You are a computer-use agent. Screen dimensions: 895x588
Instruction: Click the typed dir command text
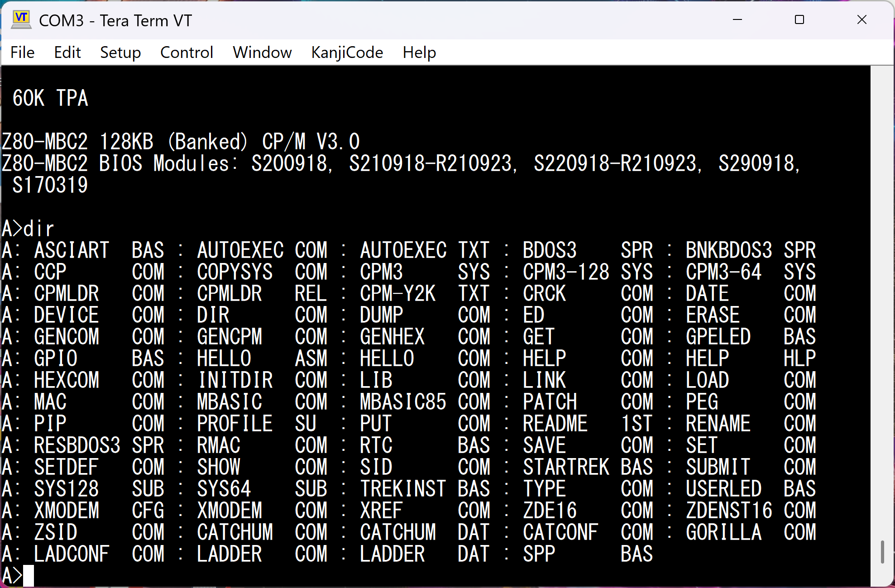39,229
